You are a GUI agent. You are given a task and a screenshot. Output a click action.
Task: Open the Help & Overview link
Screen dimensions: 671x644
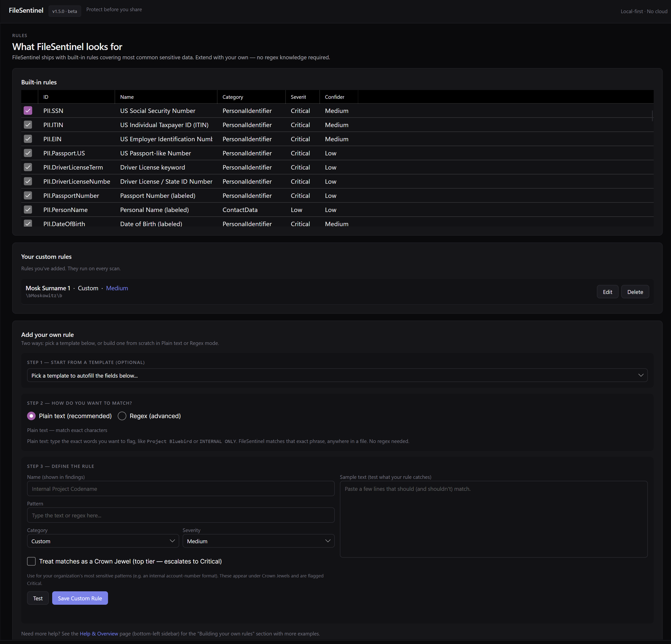pos(99,634)
